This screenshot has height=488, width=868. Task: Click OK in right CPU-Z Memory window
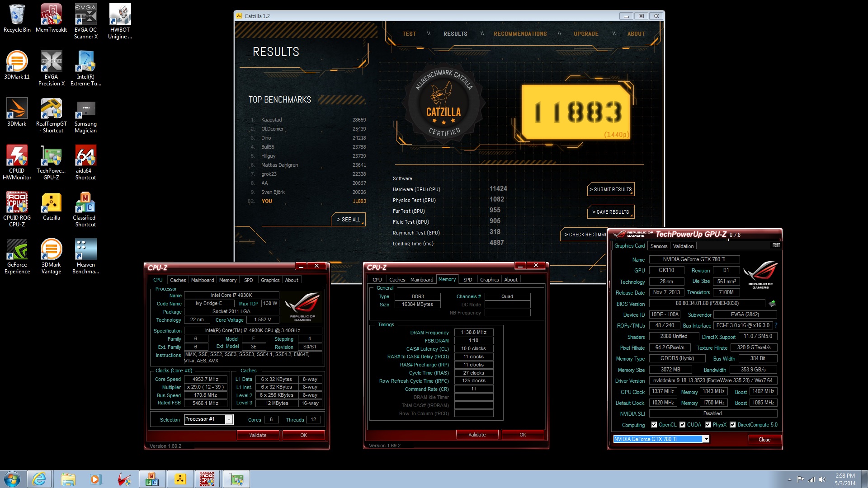(x=523, y=435)
